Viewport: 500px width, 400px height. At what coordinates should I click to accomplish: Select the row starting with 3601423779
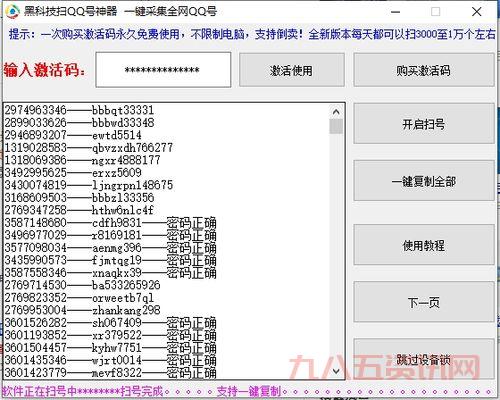click(x=110, y=372)
